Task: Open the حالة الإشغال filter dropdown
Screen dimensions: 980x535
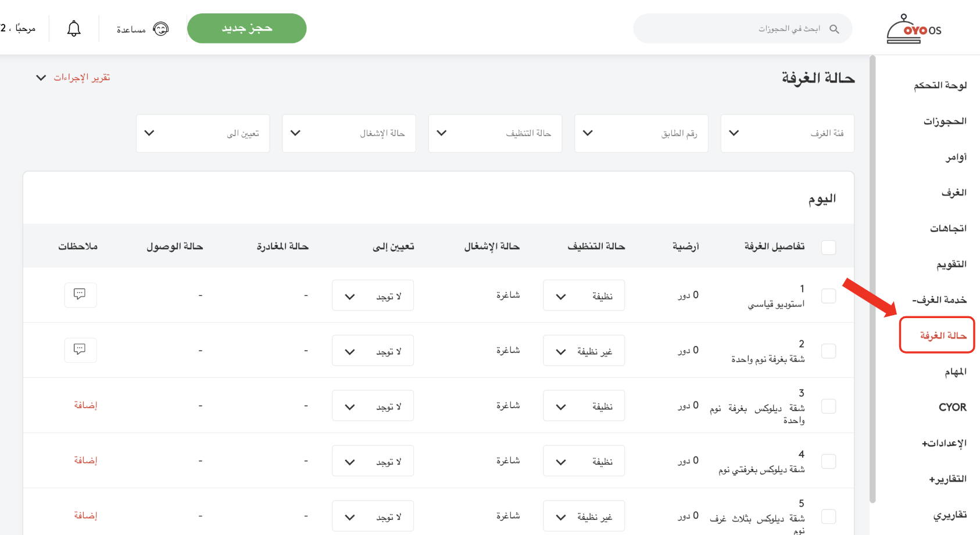Action: point(349,133)
